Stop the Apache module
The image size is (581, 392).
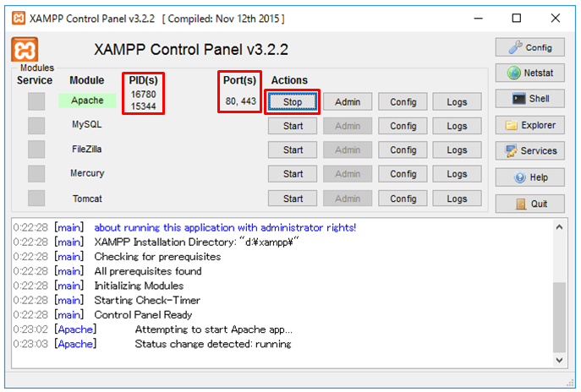[x=293, y=102]
